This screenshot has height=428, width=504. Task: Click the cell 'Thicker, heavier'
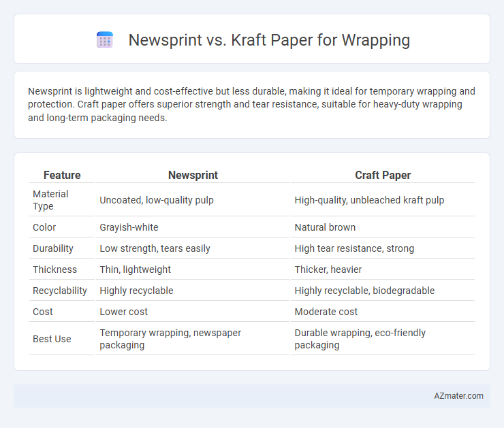[328, 269]
